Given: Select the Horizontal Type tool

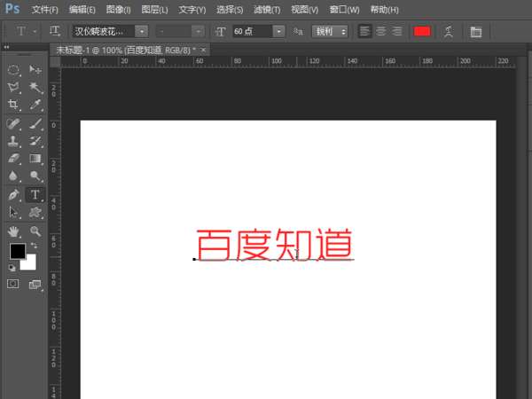Looking at the screenshot, I should point(35,195).
